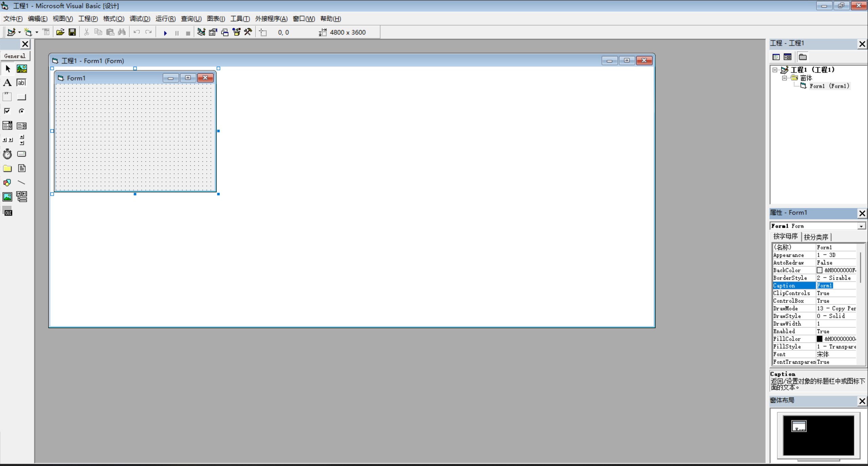Select the Font property row
This screenshot has height=466, width=868.
tap(814, 354)
